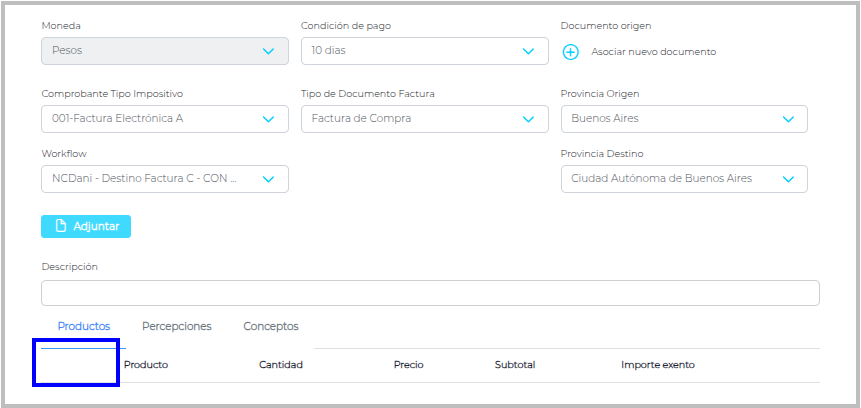Click the Producto column header
The image size is (861, 408).
coord(146,365)
